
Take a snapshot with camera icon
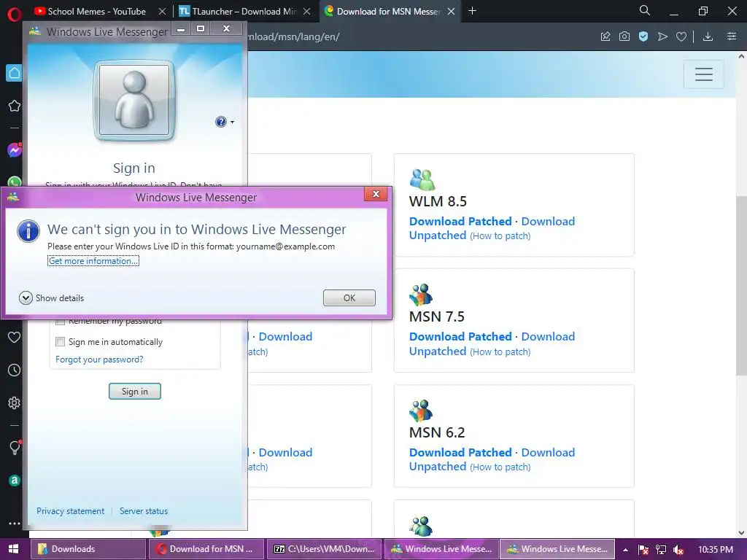[x=624, y=36]
